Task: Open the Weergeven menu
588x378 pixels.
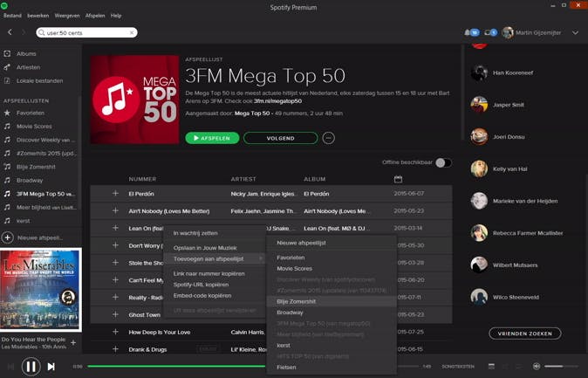Action: click(x=66, y=16)
